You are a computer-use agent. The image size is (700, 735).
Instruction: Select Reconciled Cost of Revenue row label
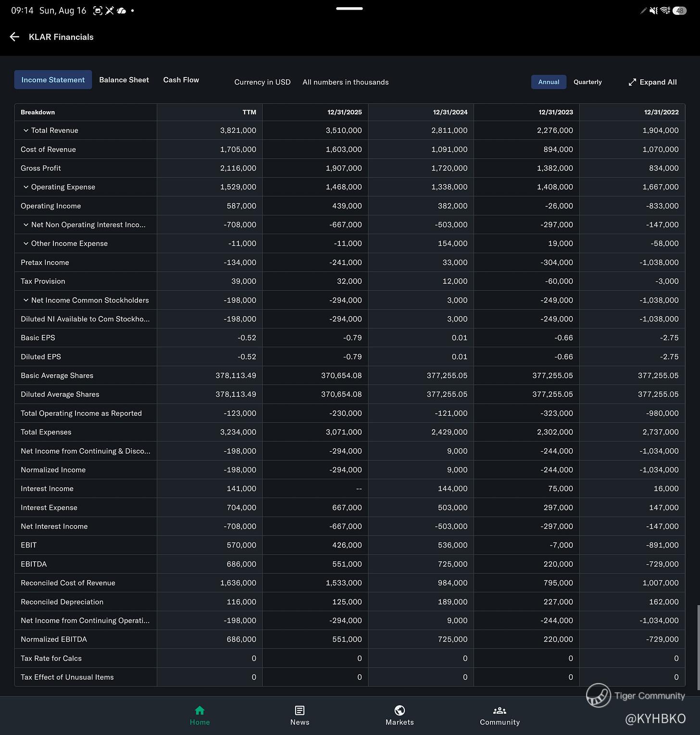point(68,583)
